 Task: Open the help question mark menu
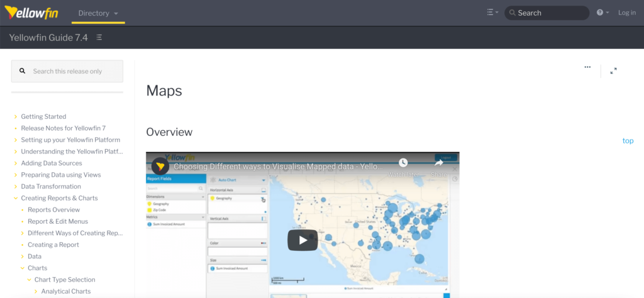click(602, 13)
